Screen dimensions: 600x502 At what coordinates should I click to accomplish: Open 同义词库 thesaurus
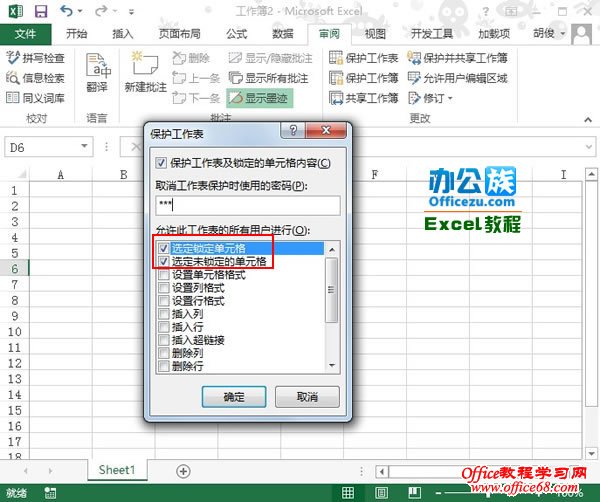coord(35,98)
